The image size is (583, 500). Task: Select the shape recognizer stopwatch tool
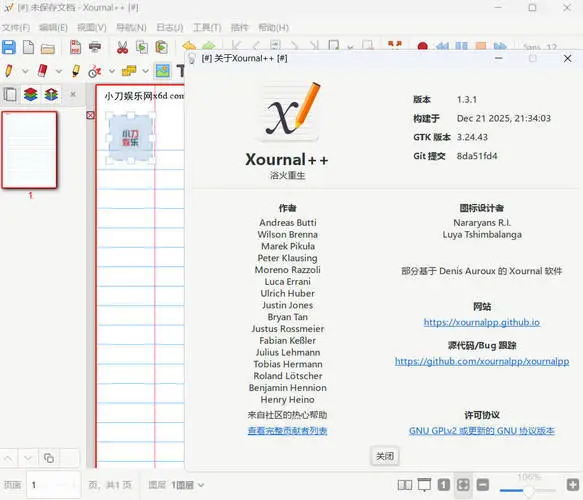[x=95, y=71]
